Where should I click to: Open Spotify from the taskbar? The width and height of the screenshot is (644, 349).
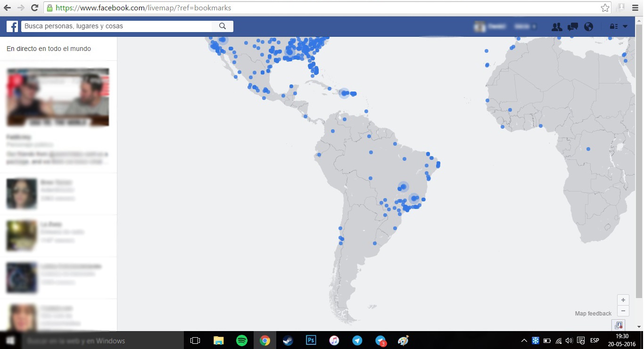coord(242,341)
